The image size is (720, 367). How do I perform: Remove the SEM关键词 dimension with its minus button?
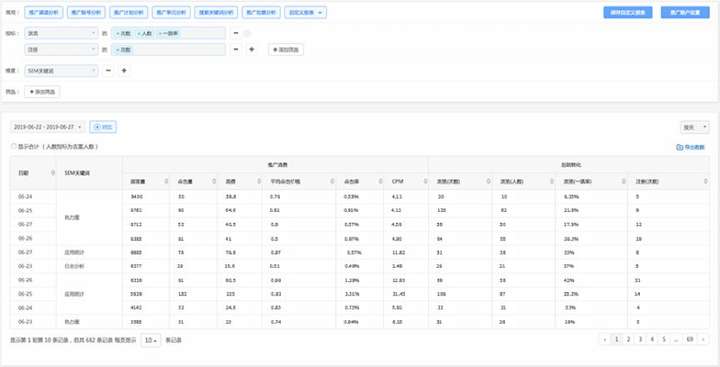[x=108, y=71]
